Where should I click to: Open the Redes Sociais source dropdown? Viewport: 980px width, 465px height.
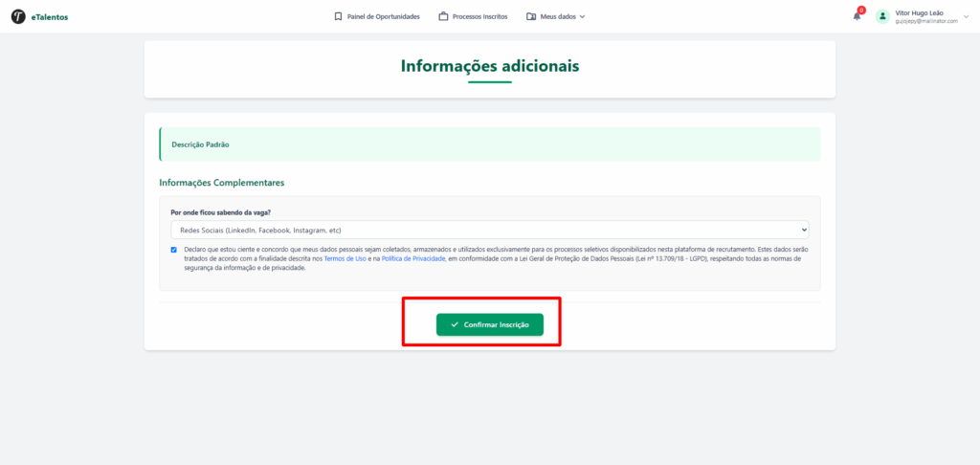(490, 230)
